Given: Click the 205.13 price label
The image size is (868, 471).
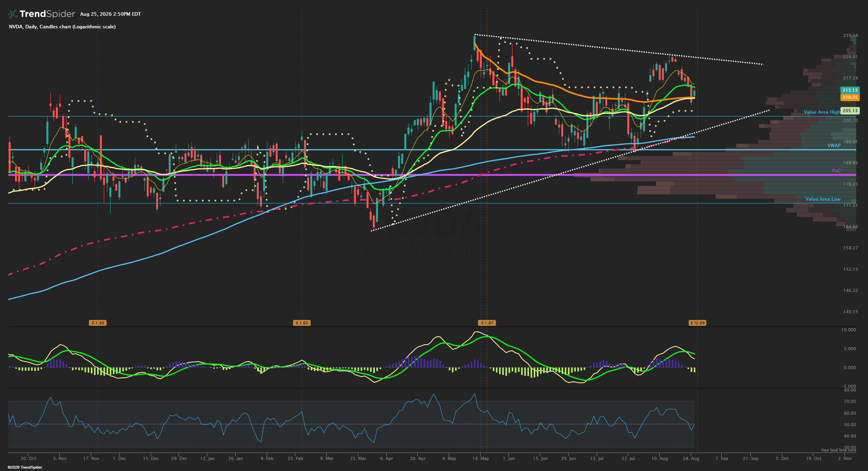Looking at the screenshot, I should [850, 111].
